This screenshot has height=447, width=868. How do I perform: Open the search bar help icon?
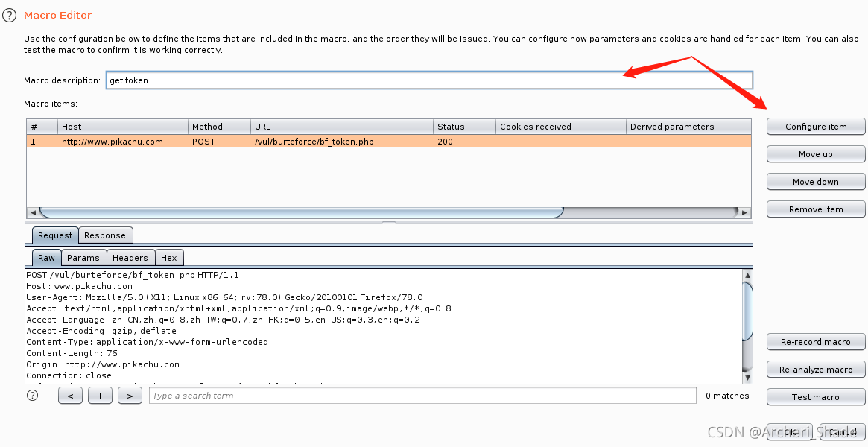(33, 395)
